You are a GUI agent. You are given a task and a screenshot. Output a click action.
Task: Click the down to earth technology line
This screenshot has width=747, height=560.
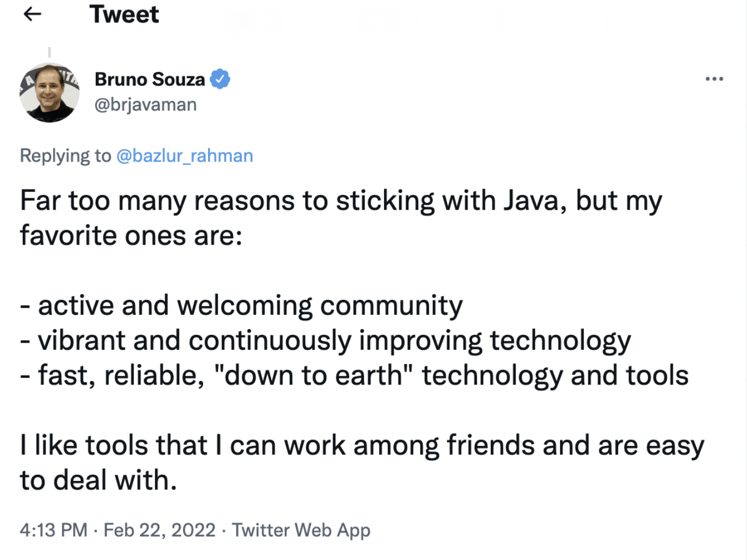pyautogui.click(x=354, y=375)
